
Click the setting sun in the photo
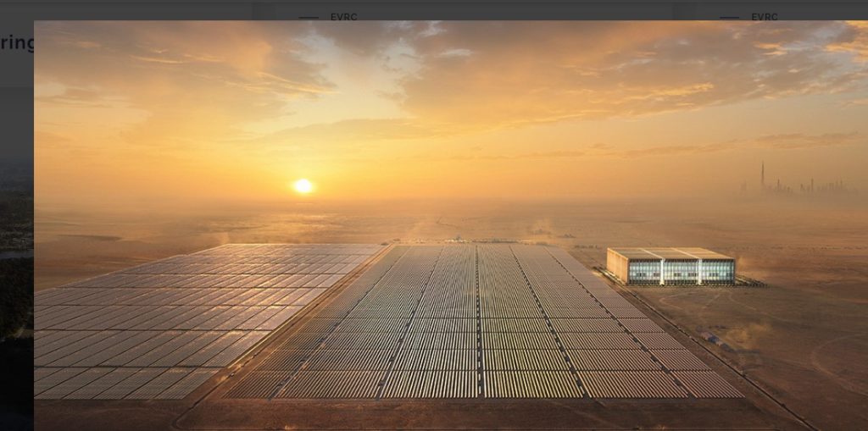(x=303, y=185)
